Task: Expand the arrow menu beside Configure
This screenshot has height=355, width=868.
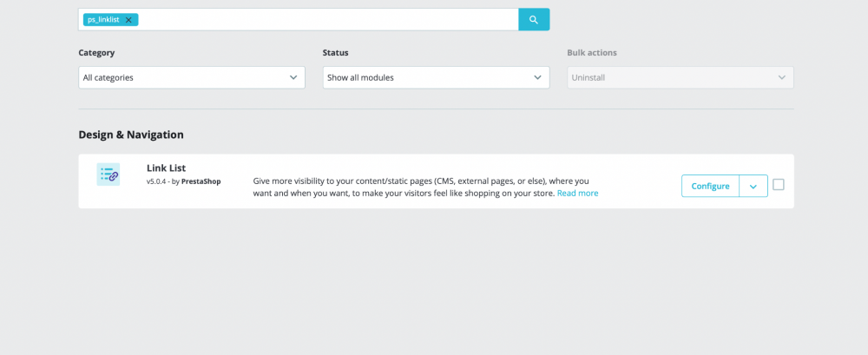Action: pyautogui.click(x=753, y=186)
